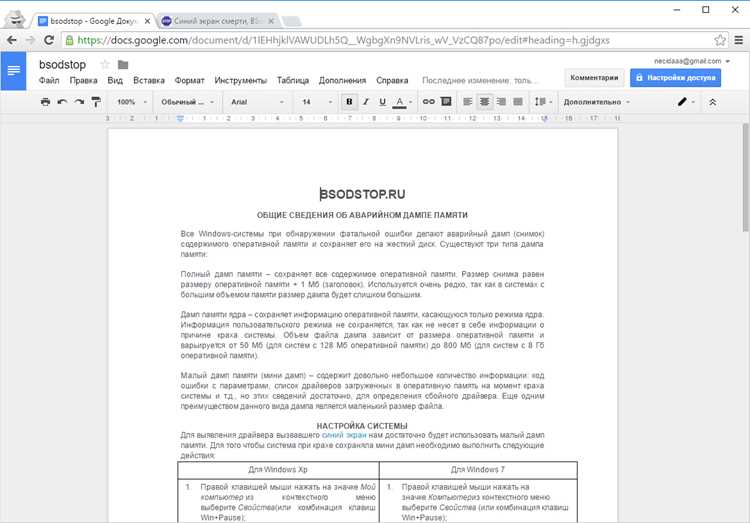This screenshot has height=523, width=750.
Task: Open the Вставка menu
Action: coord(149,80)
